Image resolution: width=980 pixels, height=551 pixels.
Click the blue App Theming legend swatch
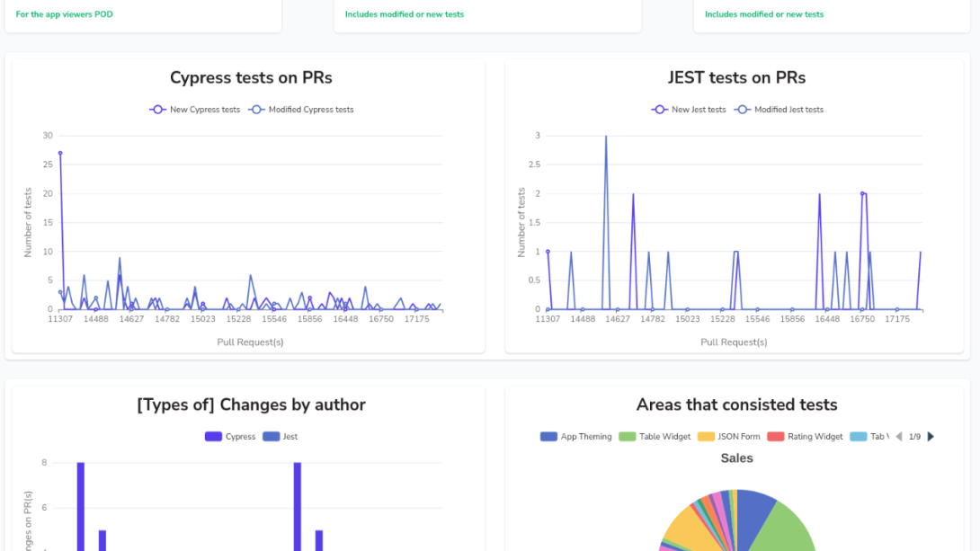pyautogui.click(x=548, y=436)
